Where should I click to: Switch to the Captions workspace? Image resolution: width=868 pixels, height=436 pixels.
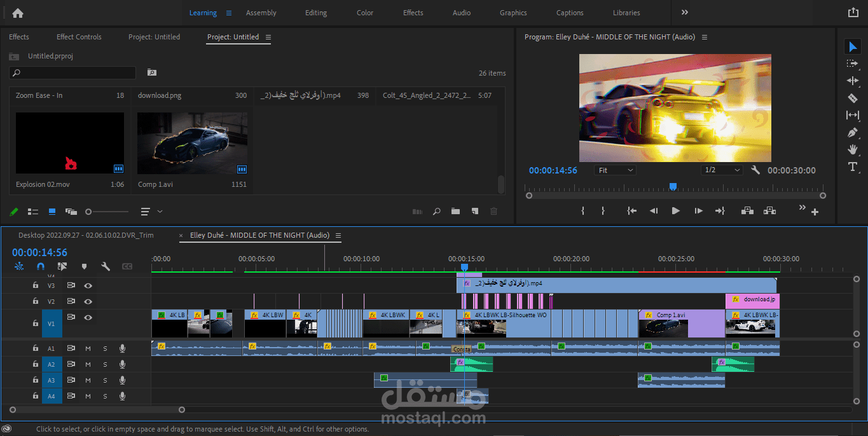tap(570, 13)
